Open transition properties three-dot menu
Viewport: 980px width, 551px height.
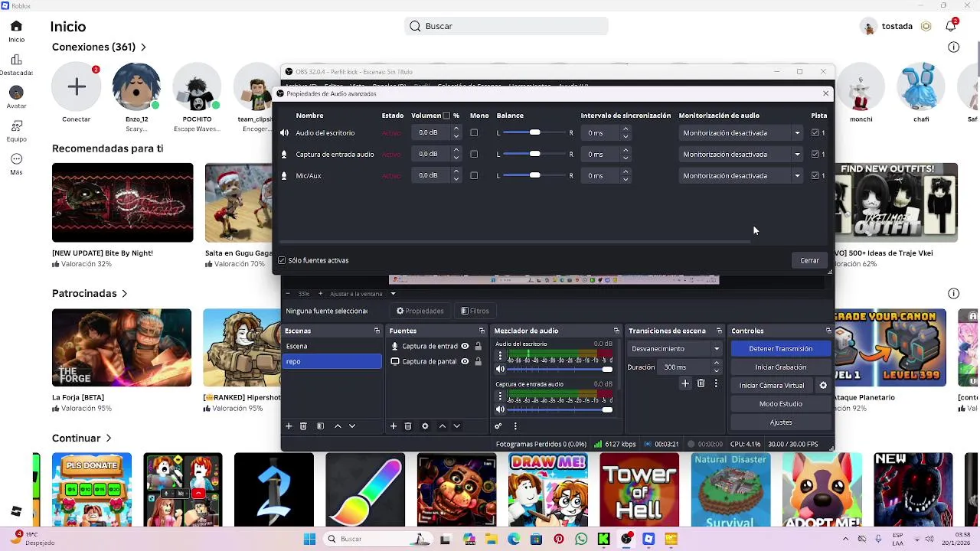coord(716,383)
